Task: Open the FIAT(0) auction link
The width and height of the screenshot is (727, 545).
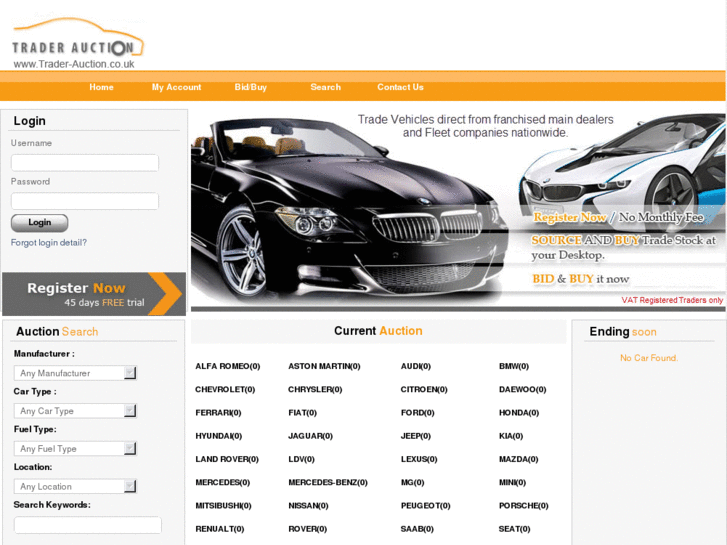Action: [x=302, y=413]
